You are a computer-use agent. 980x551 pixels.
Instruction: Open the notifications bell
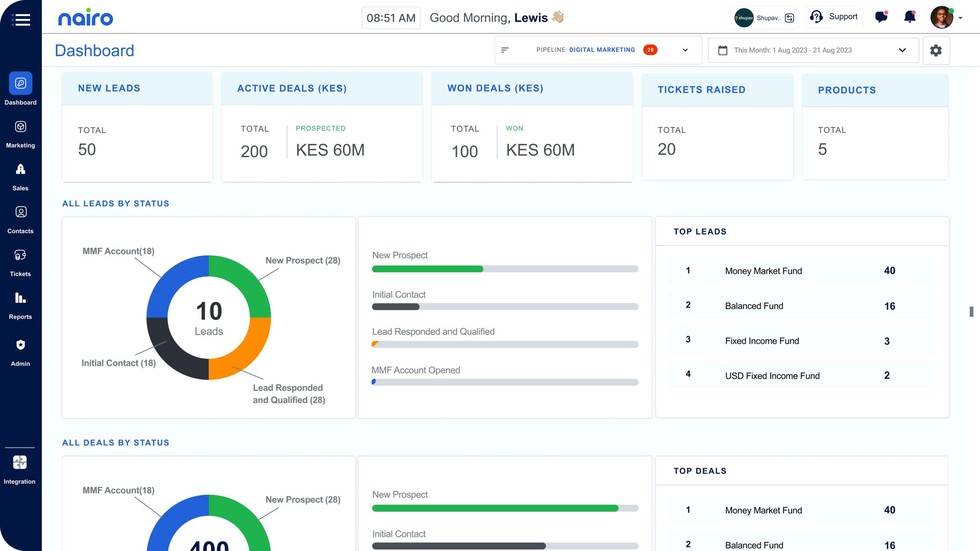[x=910, y=17]
